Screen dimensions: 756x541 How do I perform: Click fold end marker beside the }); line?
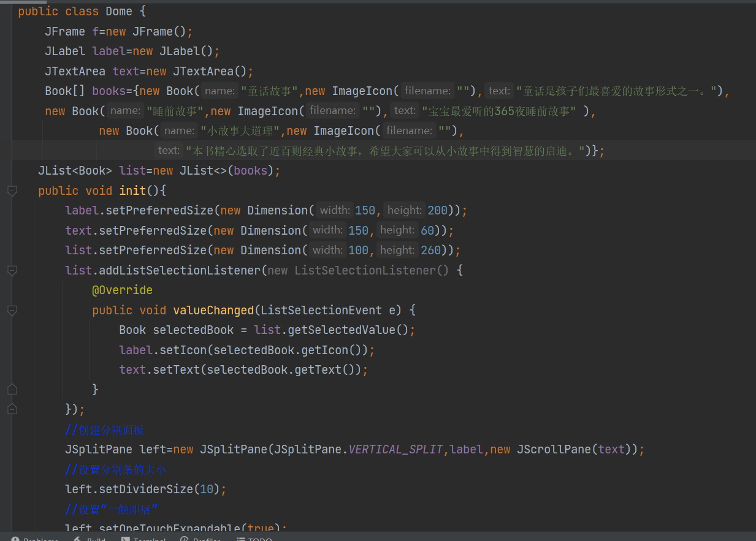click(x=12, y=409)
